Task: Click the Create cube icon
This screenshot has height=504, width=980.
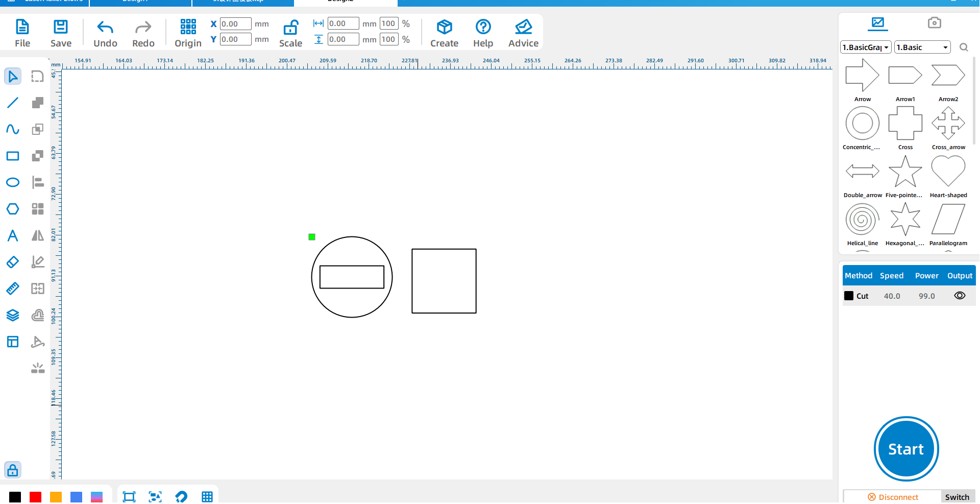Action: [444, 27]
